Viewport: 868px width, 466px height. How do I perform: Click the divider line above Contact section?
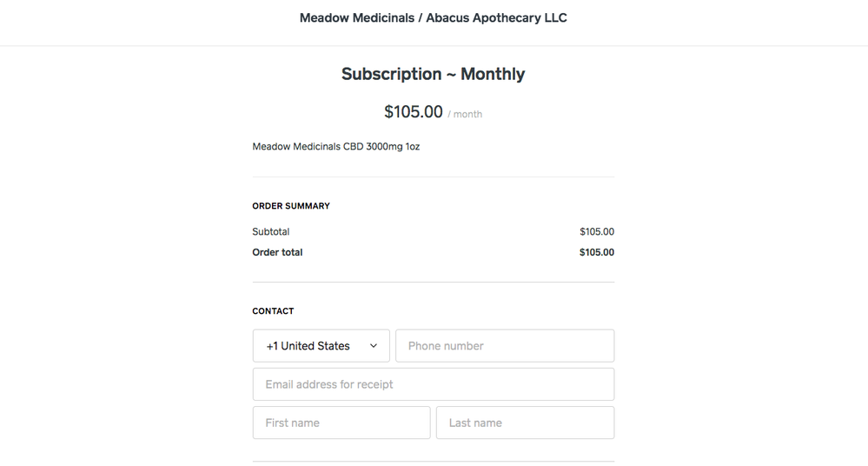[x=433, y=283]
